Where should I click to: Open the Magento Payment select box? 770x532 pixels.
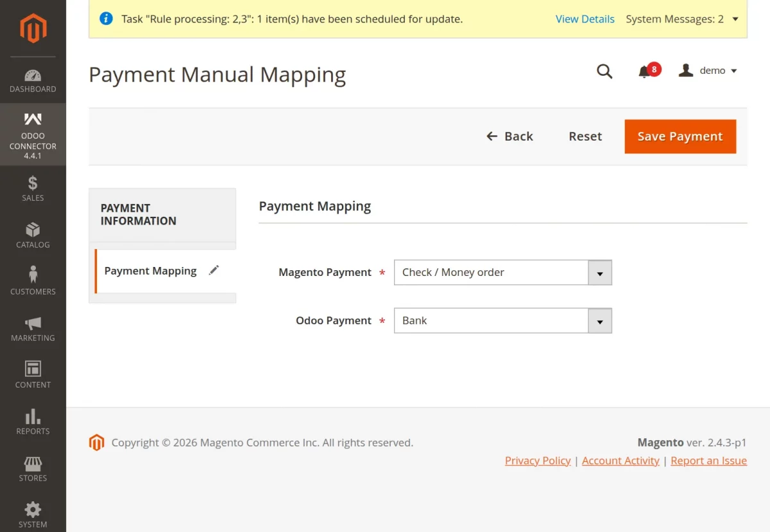503,272
